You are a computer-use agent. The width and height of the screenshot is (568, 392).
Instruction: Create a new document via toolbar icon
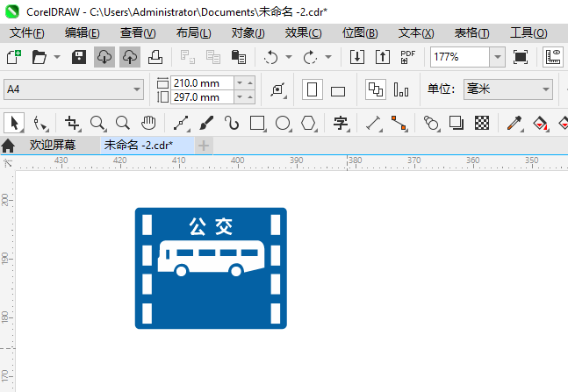[x=14, y=57]
